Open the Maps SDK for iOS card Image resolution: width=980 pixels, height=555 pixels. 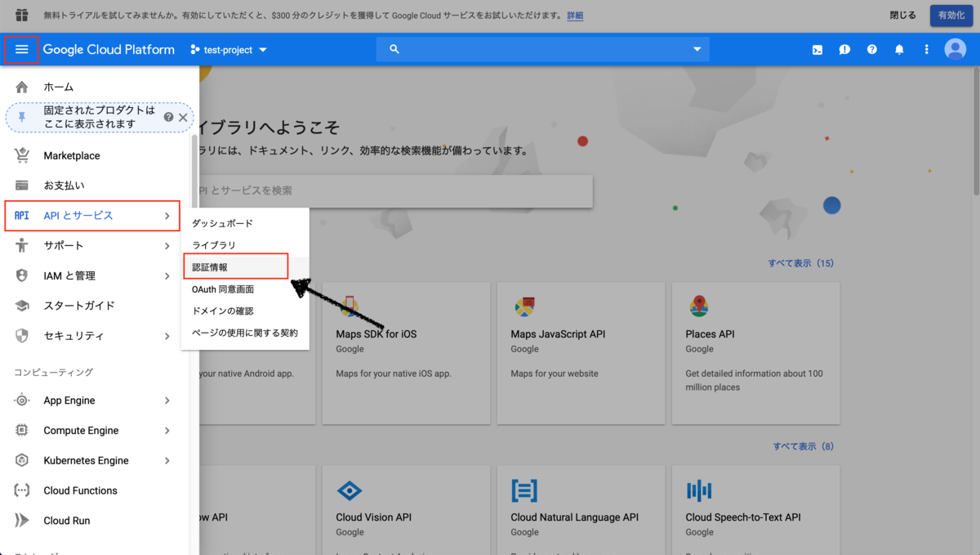coord(406,353)
